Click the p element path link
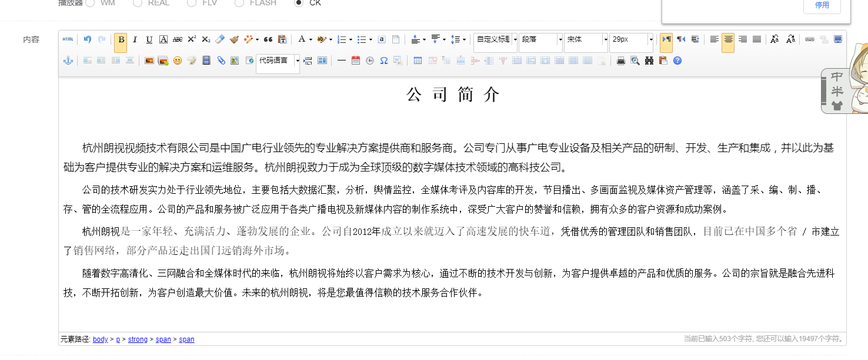 pos(118,339)
